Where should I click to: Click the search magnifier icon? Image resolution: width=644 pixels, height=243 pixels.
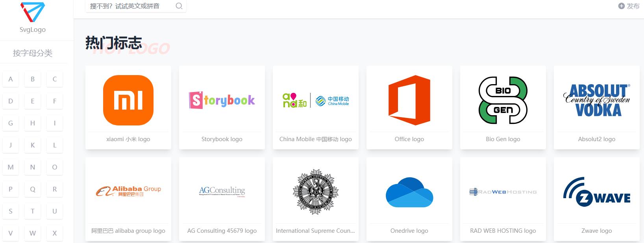[179, 6]
